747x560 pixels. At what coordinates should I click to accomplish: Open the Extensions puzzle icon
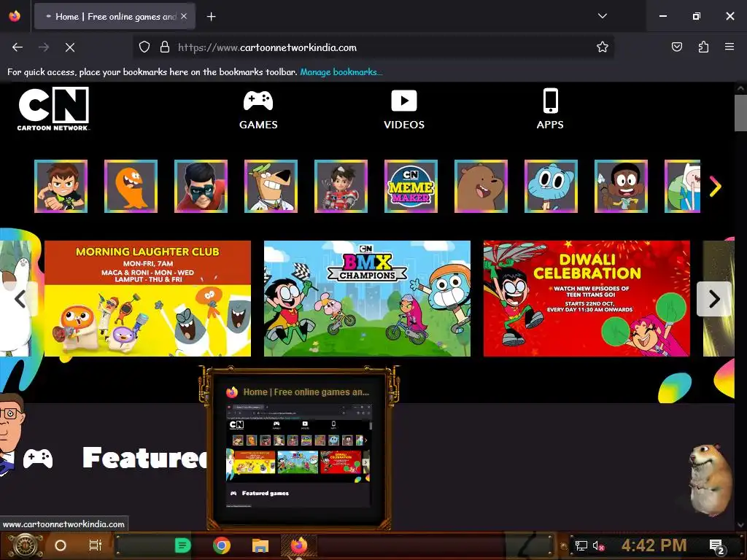pyautogui.click(x=703, y=47)
